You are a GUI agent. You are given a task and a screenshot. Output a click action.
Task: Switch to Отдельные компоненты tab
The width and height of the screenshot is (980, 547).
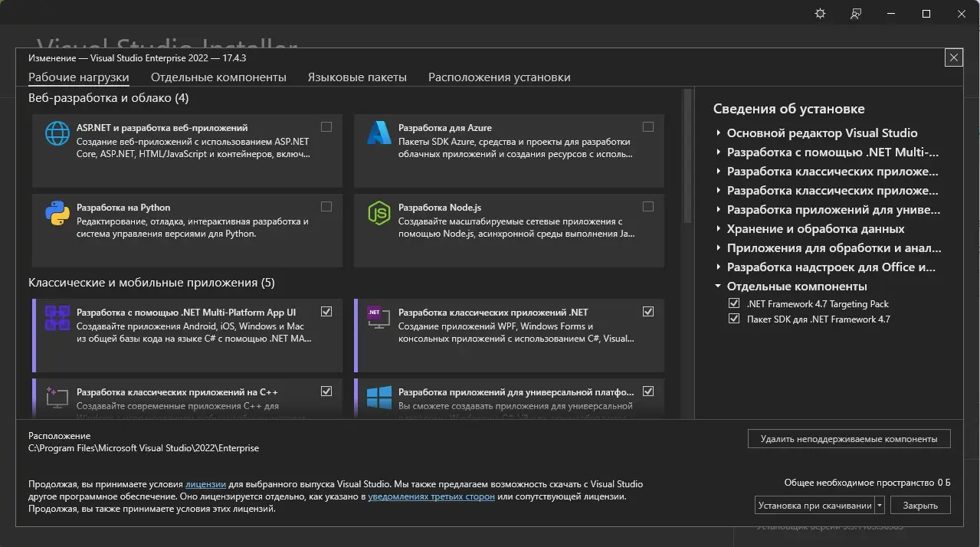[218, 77]
